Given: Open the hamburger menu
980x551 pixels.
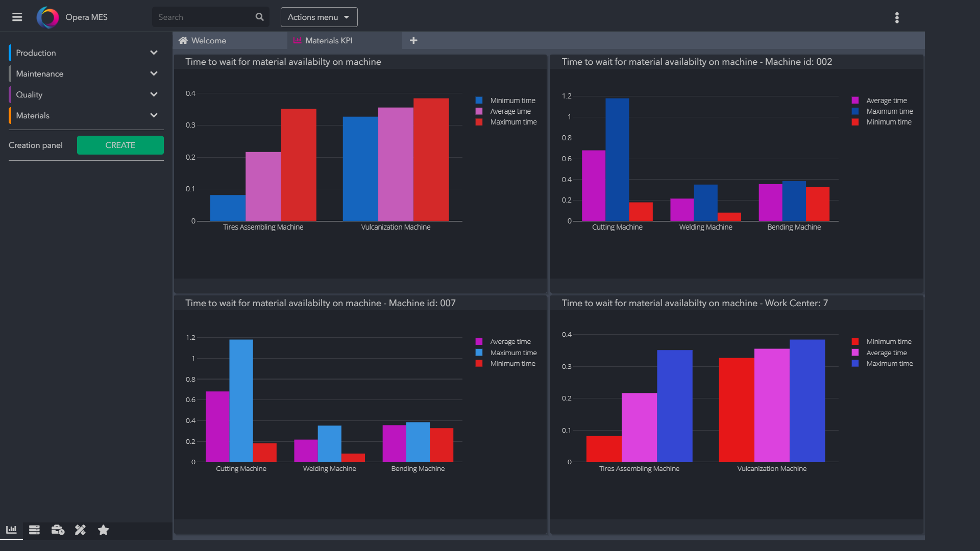Looking at the screenshot, I should pyautogui.click(x=17, y=17).
